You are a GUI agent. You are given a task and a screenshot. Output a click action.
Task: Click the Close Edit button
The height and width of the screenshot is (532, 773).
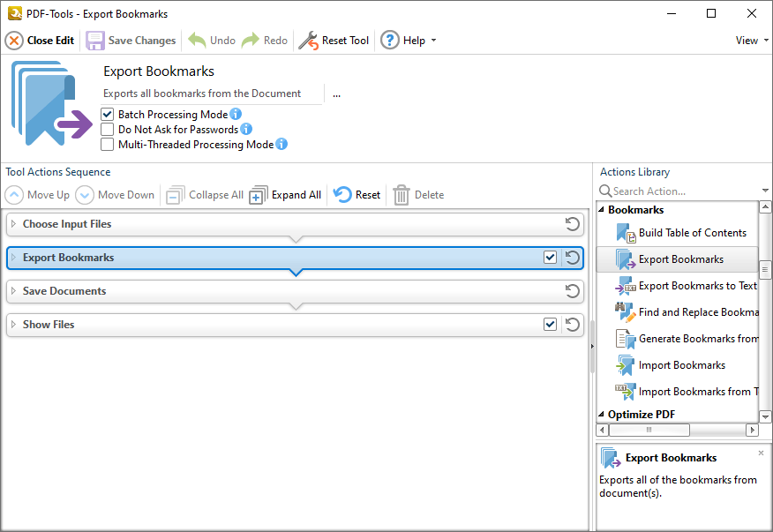tap(40, 41)
